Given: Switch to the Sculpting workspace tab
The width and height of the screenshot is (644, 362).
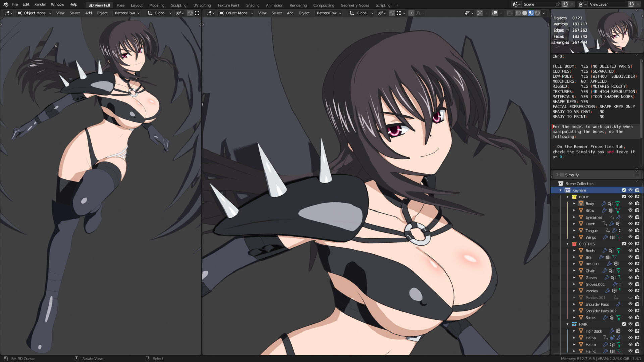Looking at the screenshot, I should pyautogui.click(x=178, y=5).
